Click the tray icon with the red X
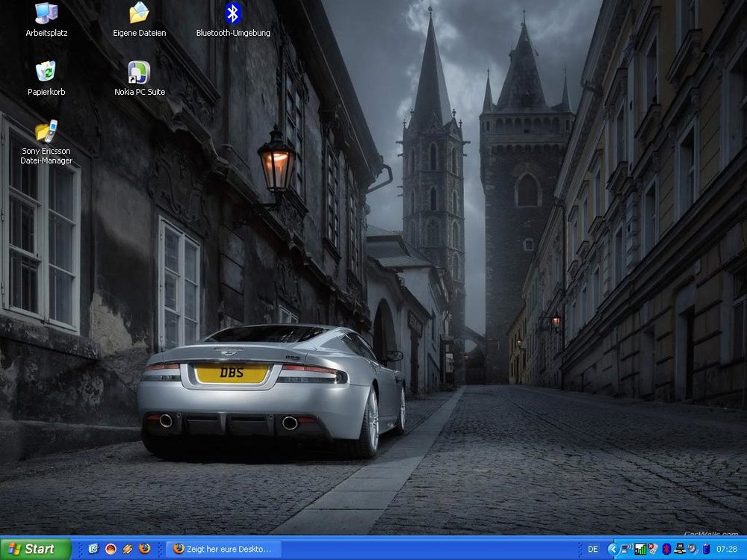This screenshot has width=747, height=560. (653, 549)
